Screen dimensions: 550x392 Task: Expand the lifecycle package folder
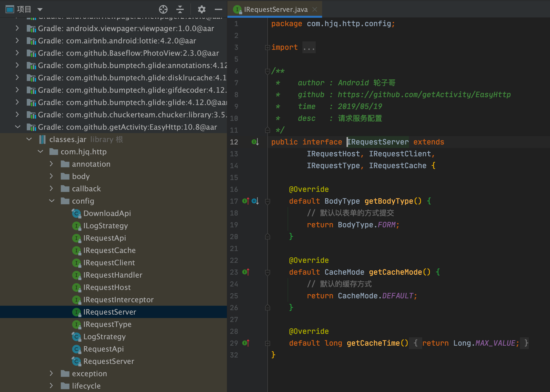pos(51,386)
